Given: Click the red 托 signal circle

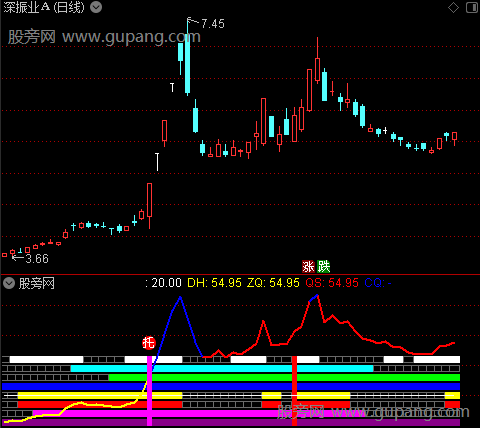Looking at the screenshot, I should pyautogui.click(x=149, y=343).
